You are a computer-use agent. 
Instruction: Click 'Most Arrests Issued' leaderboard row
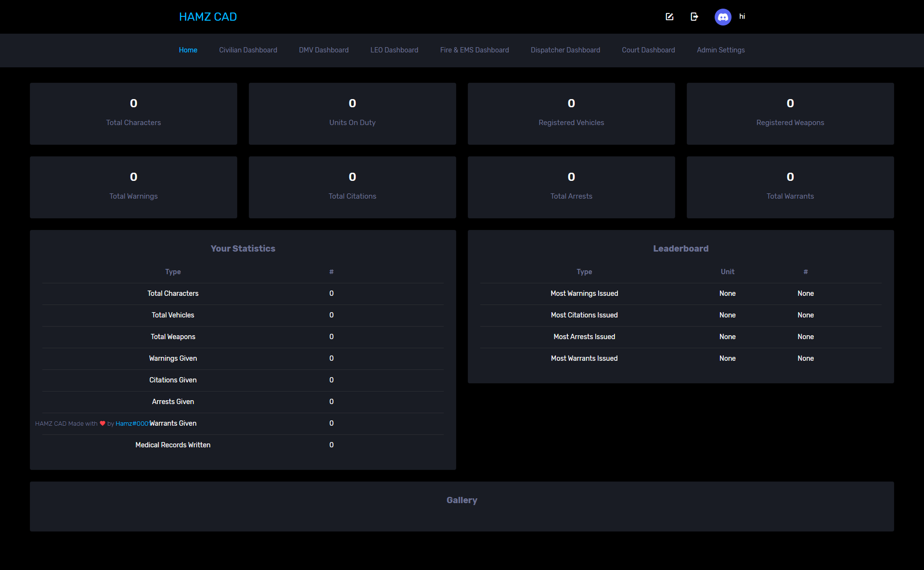(680, 337)
